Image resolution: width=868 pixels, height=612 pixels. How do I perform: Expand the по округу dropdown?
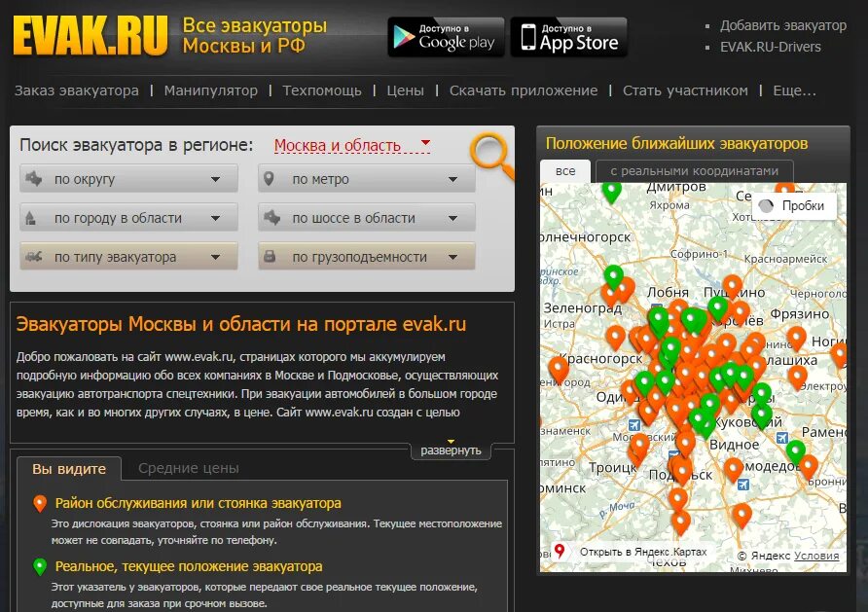coord(129,179)
